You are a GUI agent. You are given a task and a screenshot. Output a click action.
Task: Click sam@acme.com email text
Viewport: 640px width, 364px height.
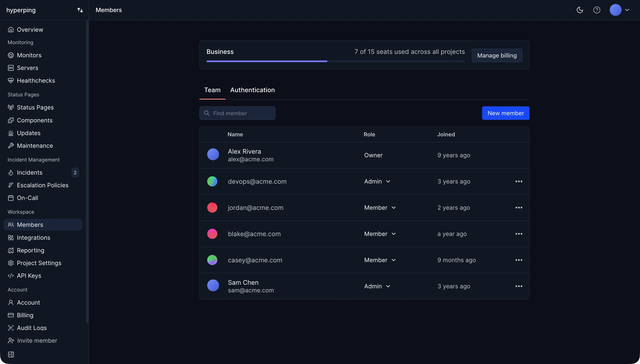pyautogui.click(x=251, y=290)
